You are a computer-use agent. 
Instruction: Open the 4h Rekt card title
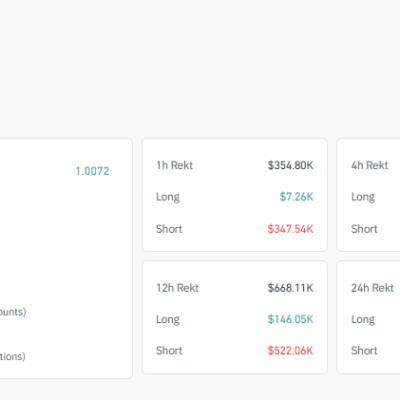pos(370,165)
